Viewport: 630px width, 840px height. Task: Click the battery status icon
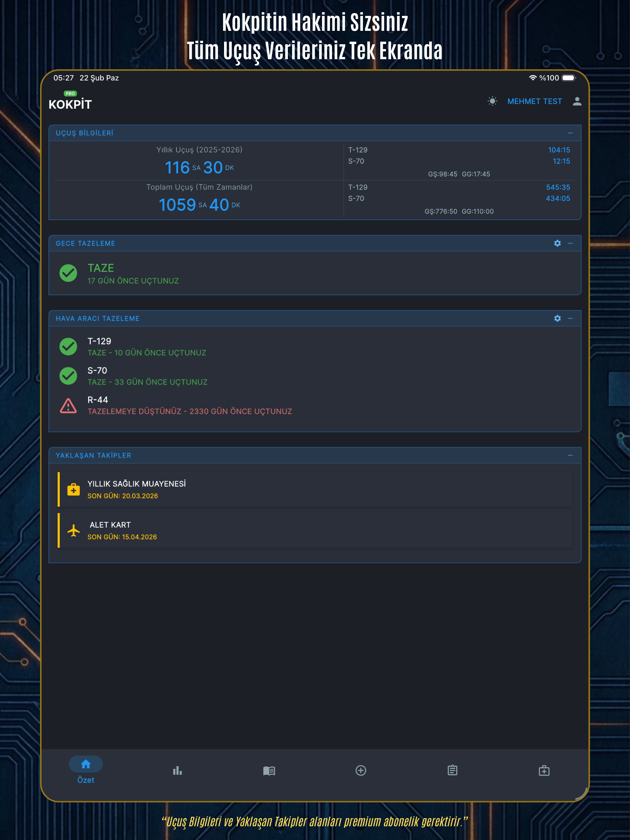coord(569,78)
